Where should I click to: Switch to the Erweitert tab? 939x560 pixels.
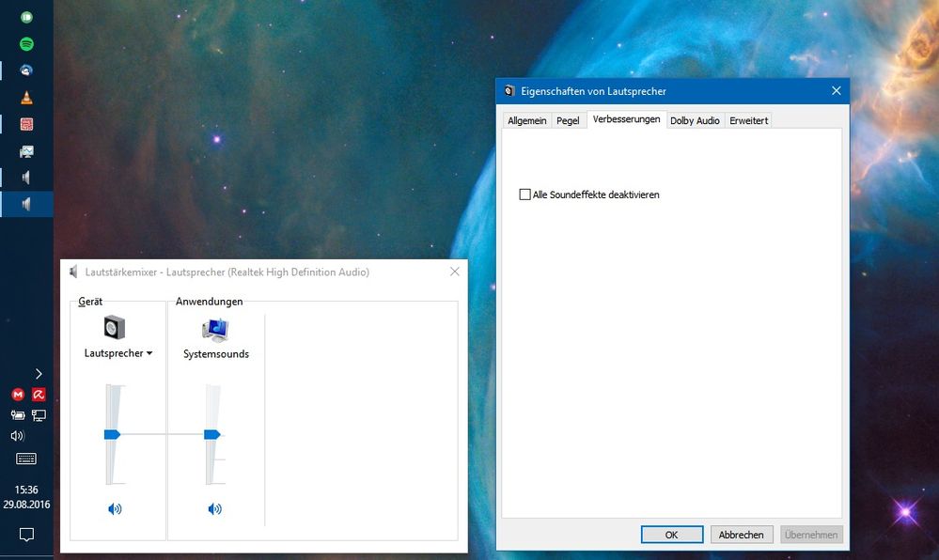[748, 121]
